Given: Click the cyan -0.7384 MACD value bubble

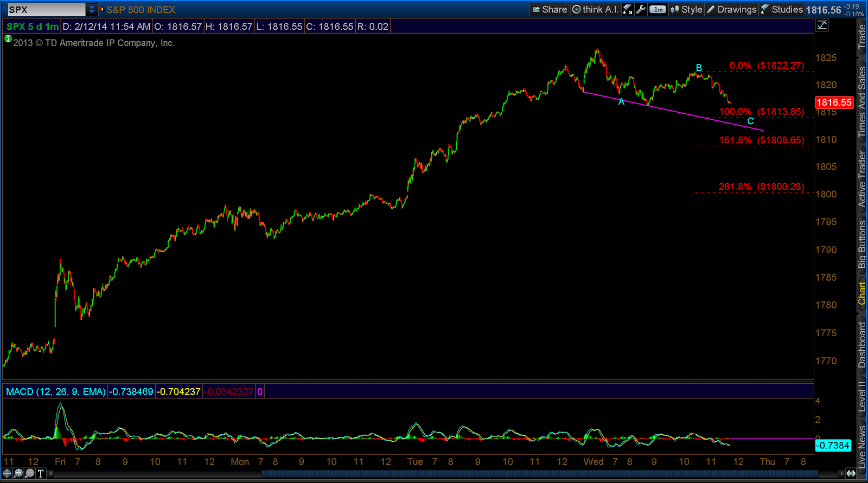Looking at the screenshot, I should pos(833,446).
